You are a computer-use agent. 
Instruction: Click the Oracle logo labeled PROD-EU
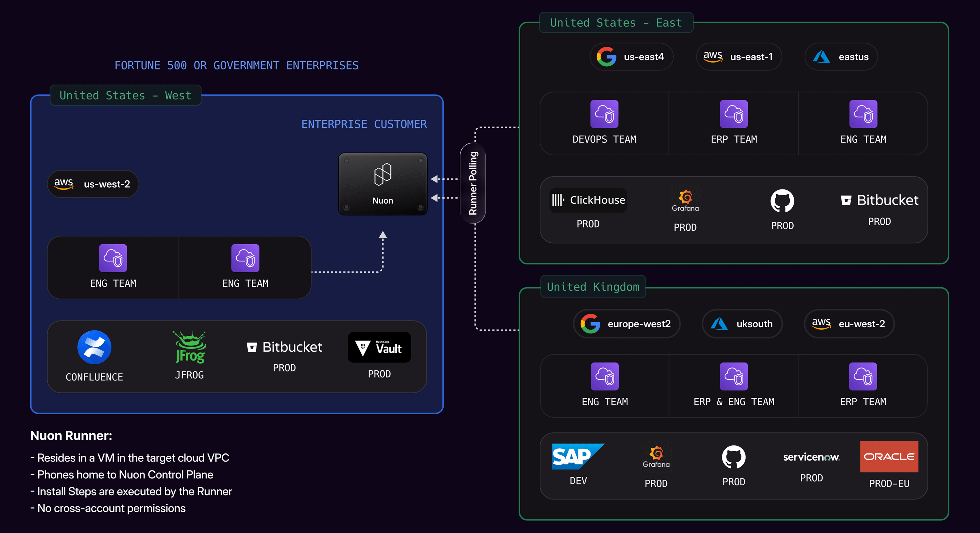click(889, 456)
